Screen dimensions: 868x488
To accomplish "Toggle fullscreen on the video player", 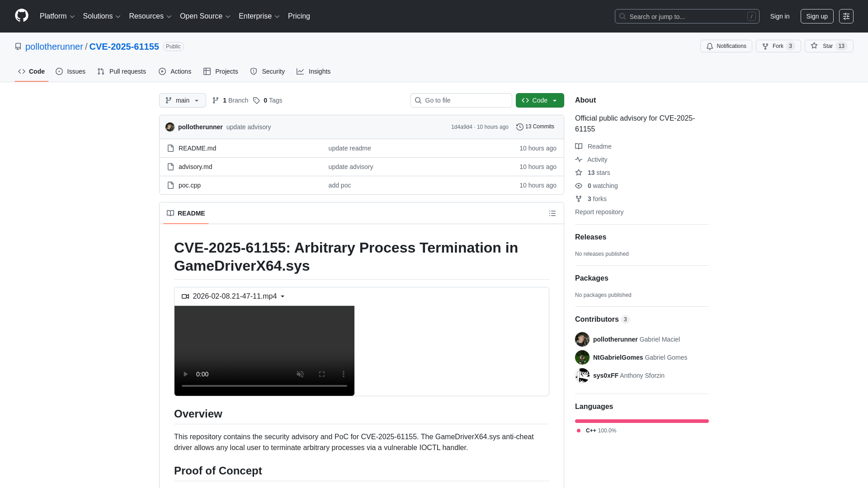I will [322, 374].
